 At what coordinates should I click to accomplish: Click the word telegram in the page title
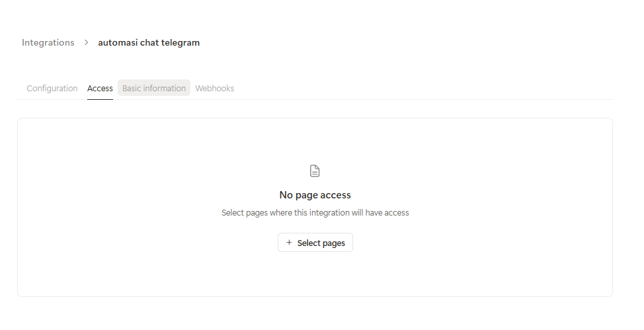tap(181, 43)
